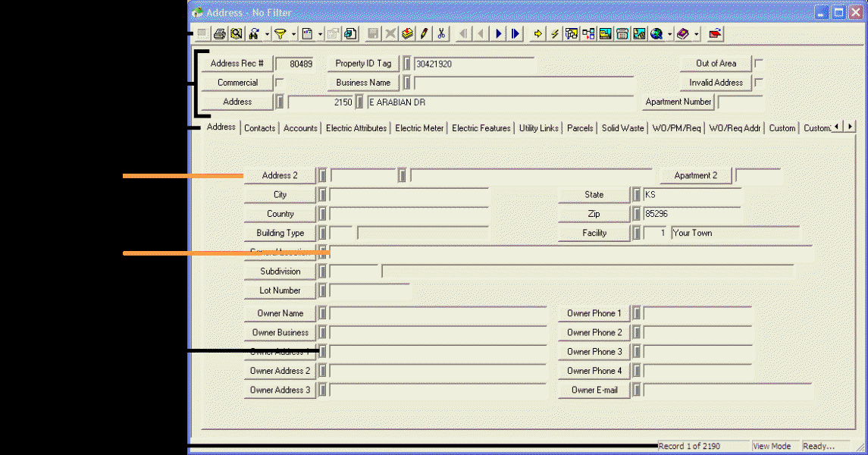Click the Owner Name button
Image resolution: width=868 pixels, height=455 pixels.
pyautogui.click(x=280, y=313)
